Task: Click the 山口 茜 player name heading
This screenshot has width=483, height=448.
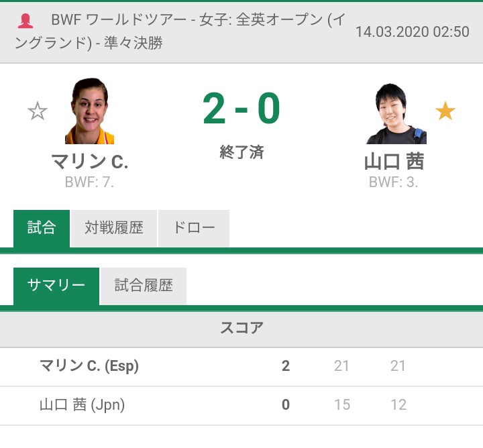Action: click(x=394, y=162)
